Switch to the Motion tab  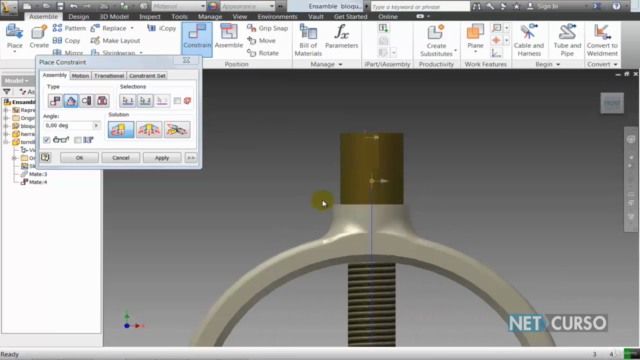click(80, 76)
